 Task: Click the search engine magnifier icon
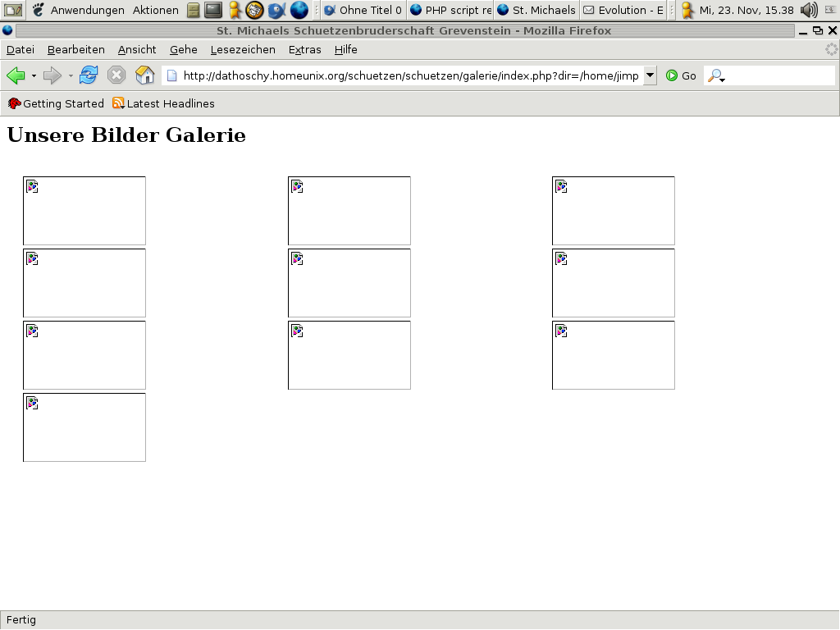715,76
